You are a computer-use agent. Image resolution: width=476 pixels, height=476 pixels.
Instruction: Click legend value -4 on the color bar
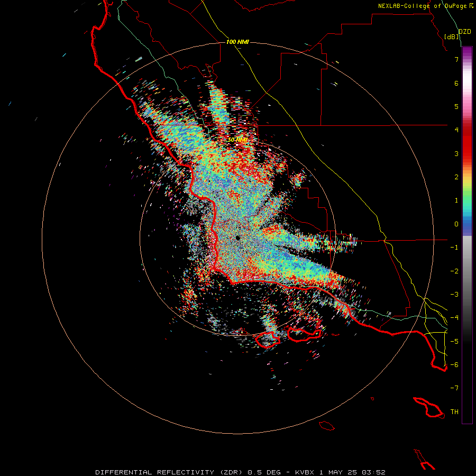pos(454,318)
